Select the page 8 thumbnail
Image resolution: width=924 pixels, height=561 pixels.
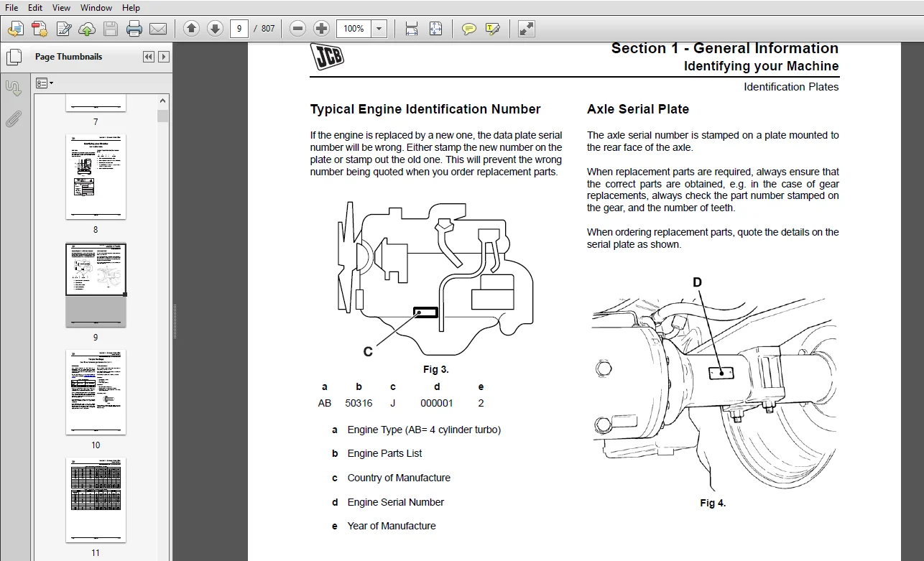click(x=96, y=177)
